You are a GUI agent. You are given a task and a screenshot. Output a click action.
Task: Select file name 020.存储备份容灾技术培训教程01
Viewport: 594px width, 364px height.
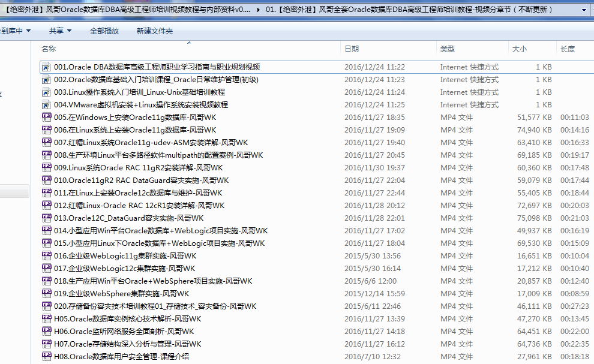coord(155,306)
